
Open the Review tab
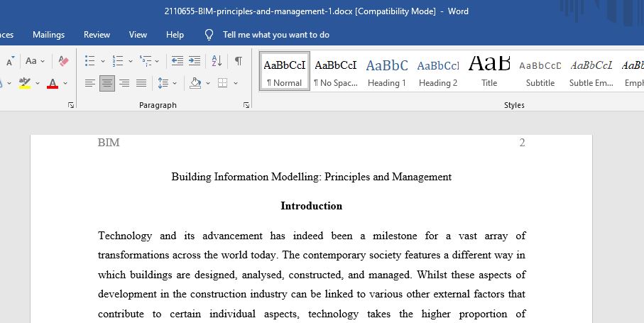click(97, 35)
